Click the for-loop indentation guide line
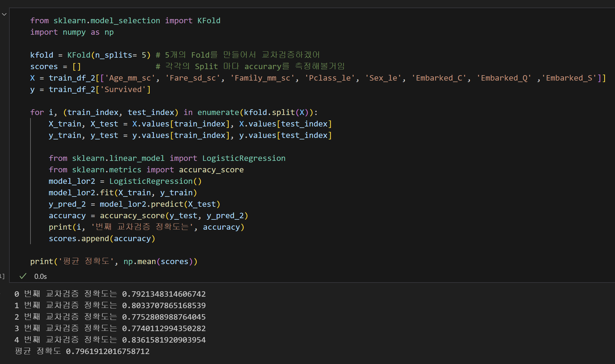Viewport: 615px width, 364px height. (x=30, y=181)
